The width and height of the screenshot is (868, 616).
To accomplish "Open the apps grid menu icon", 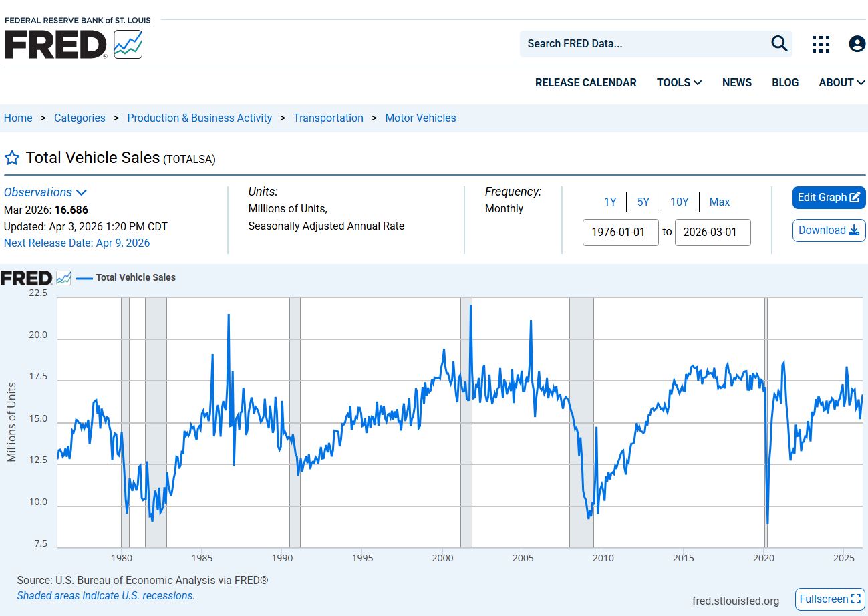I will [821, 44].
